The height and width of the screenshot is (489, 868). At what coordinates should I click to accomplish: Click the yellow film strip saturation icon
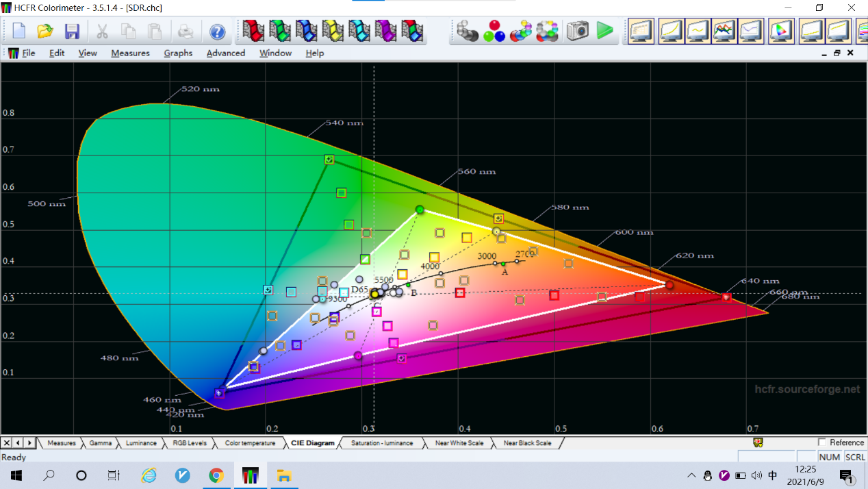(333, 31)
